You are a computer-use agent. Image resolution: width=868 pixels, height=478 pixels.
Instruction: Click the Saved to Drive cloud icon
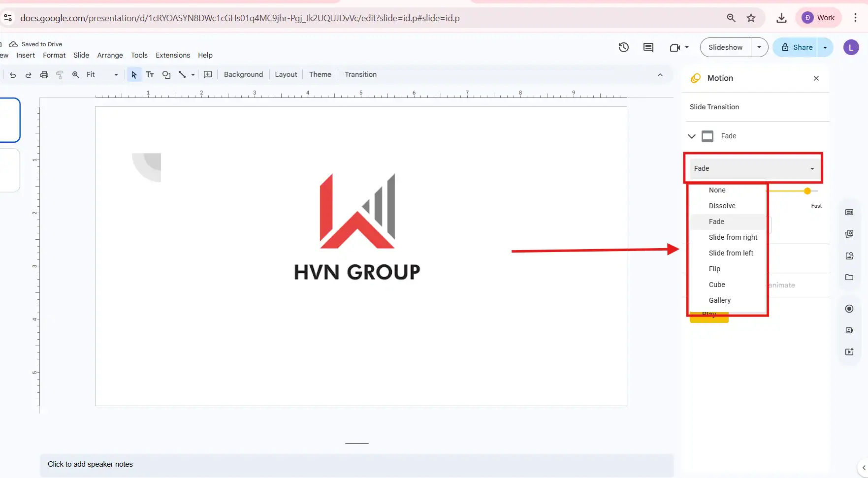point(13,44)
